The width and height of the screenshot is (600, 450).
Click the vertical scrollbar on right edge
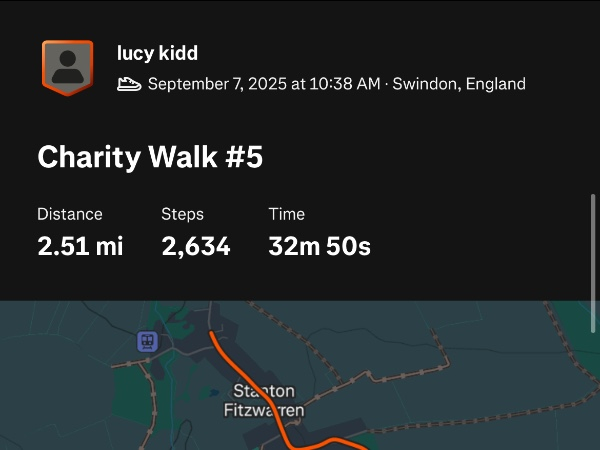pyautogui.click(x=594, y=262)
